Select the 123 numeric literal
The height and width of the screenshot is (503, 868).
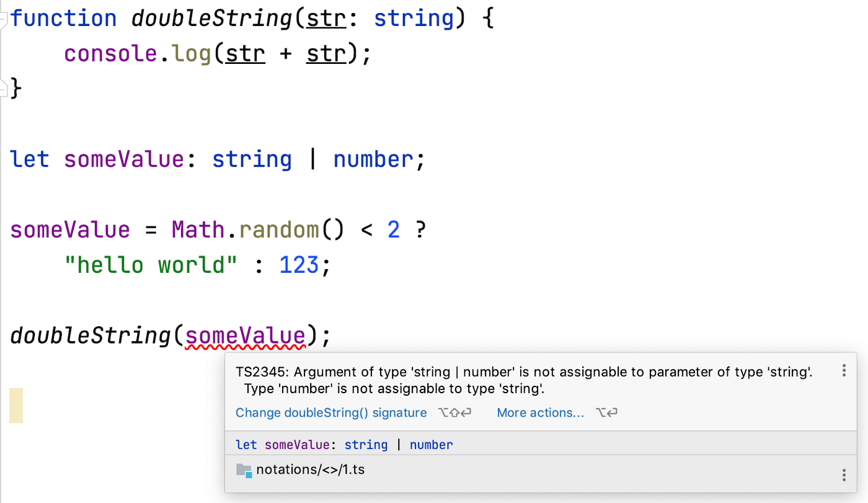(298, 264)
